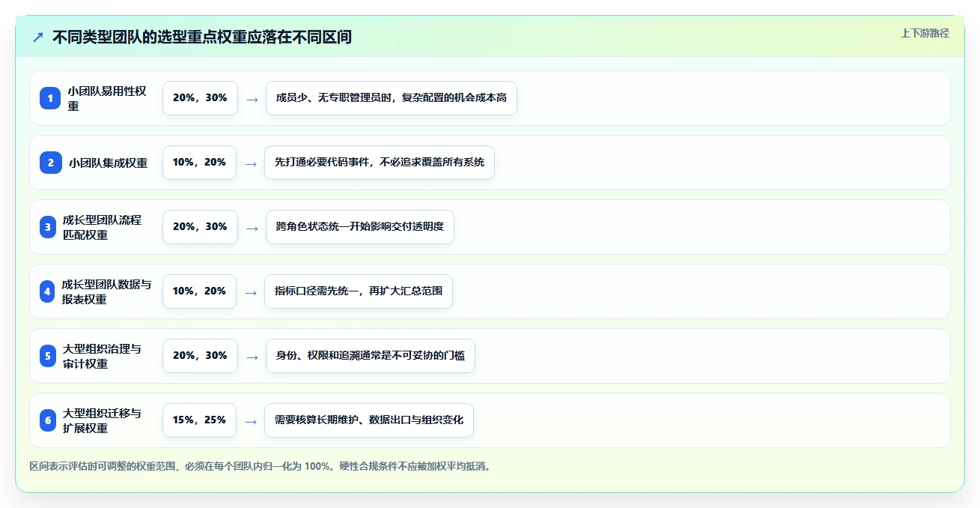This screenshot has width=980, height=508.
Task: Click the title 不同类型团队的选型重点权重应落在不同区间
Action: pyautogui.click(x=202, y=37)
